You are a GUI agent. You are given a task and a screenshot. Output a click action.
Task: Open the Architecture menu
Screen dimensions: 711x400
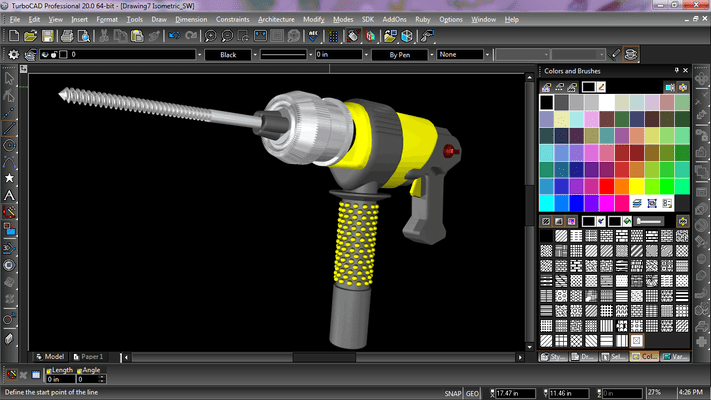276,20
